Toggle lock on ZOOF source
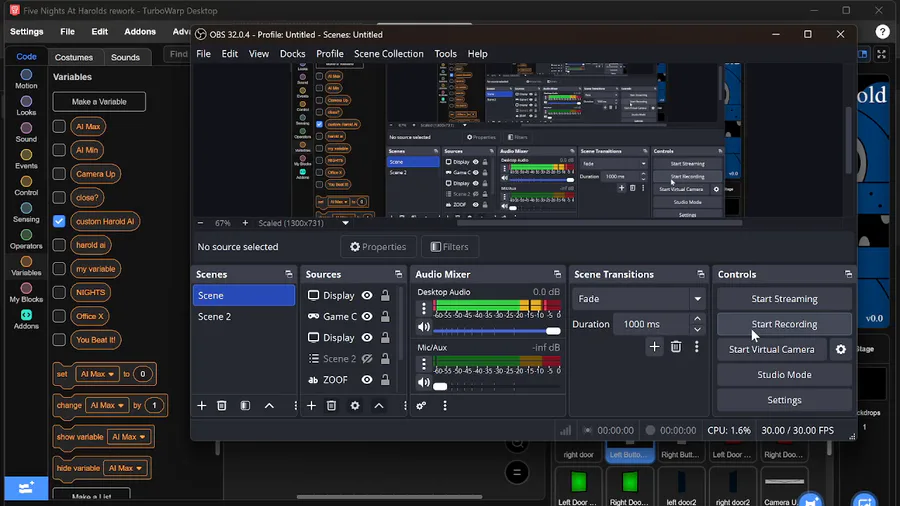 [x=385, y=380]
